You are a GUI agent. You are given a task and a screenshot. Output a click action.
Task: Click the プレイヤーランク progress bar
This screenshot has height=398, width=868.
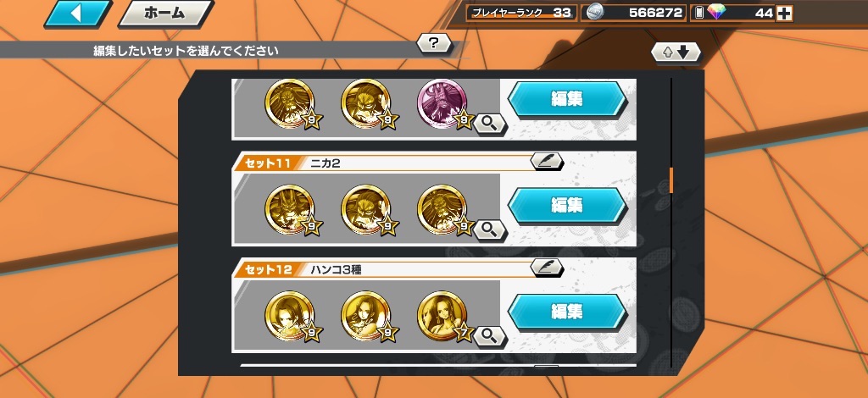point(521,13)
